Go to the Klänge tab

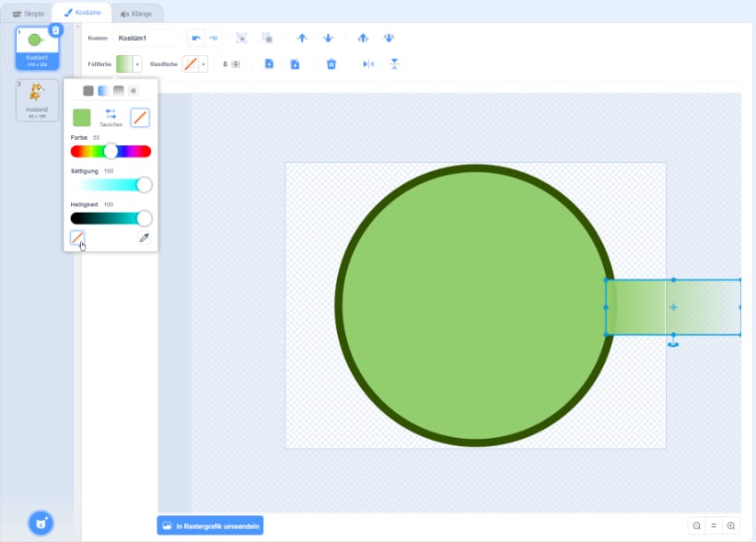137,14
